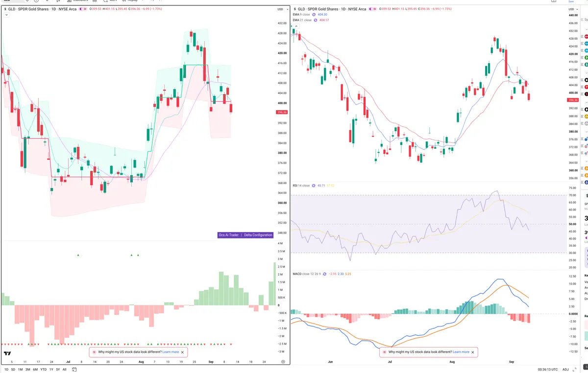Viewport: 588px width, 373px height.
Task: Select the 5D time range
Action: click(x=13, y=370)
